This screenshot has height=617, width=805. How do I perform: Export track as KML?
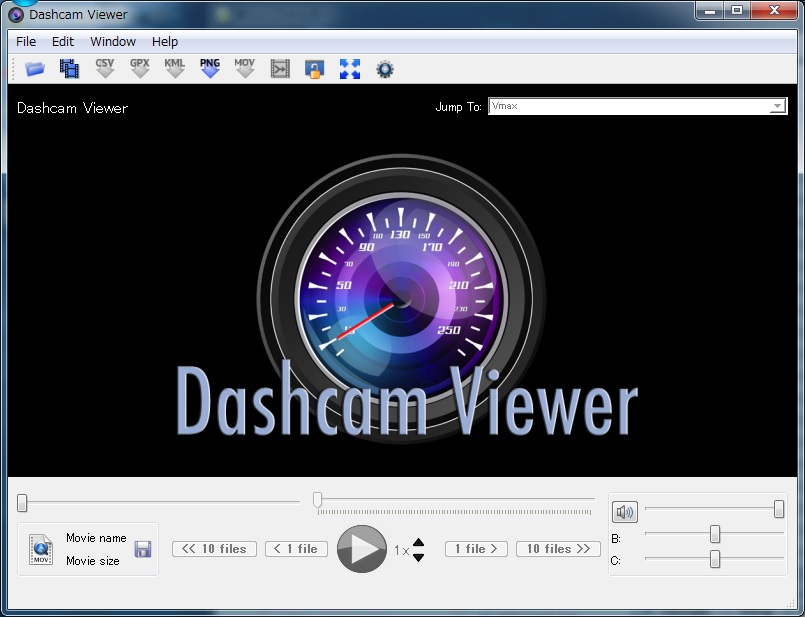pyautogui.click(x=175, y=68)
